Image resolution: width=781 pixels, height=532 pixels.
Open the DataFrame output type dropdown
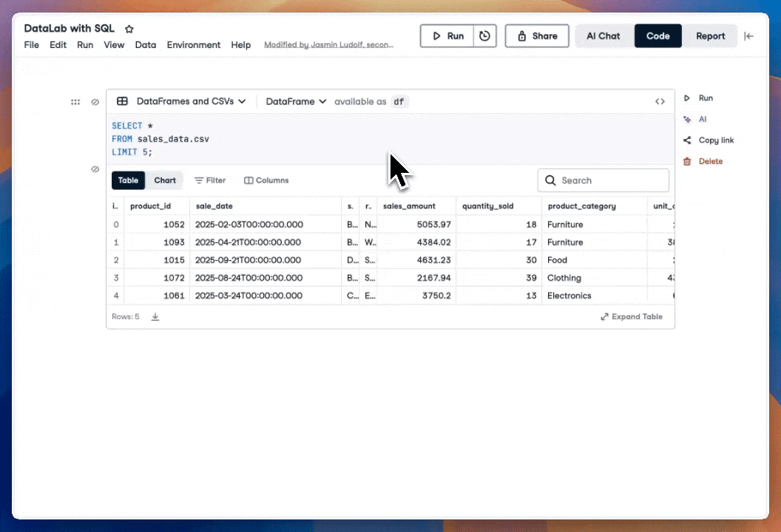[x=296, y=101]
